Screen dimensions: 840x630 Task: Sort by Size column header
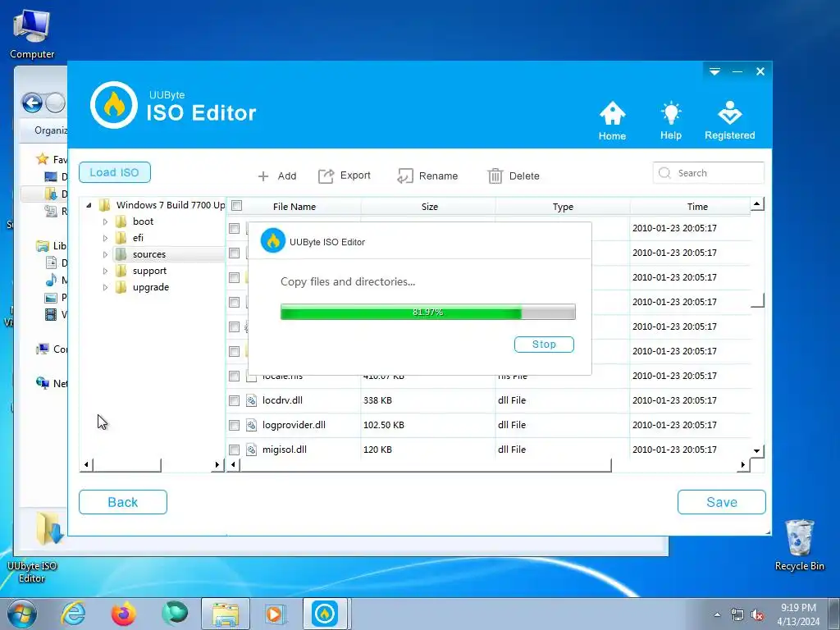429,206
